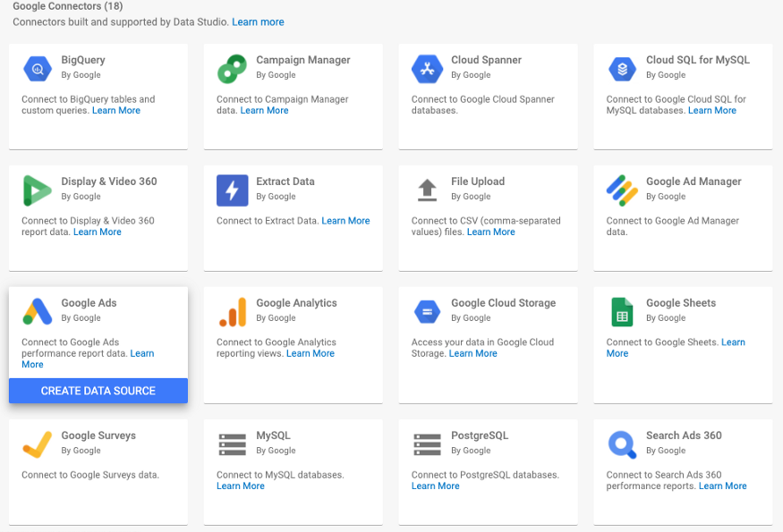Click the File Upload arrow icon
Screen dimensions: 783x532
(x=427, y=190)
